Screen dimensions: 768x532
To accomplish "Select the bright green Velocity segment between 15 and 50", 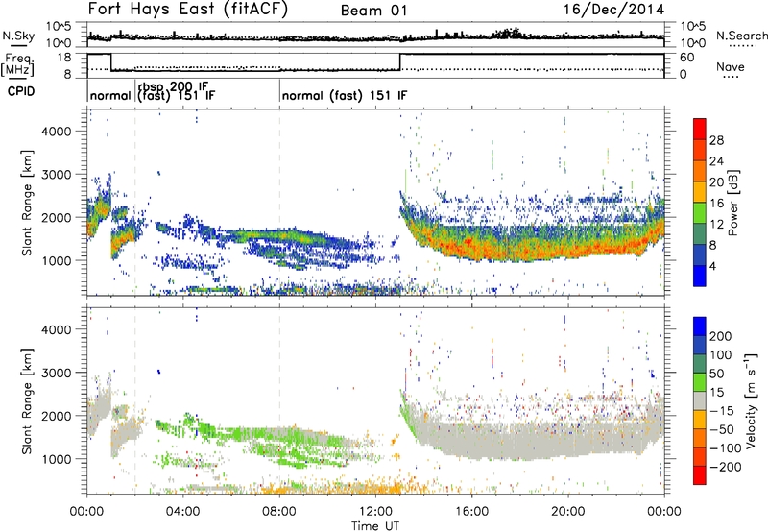I will (x=700, y=382).
